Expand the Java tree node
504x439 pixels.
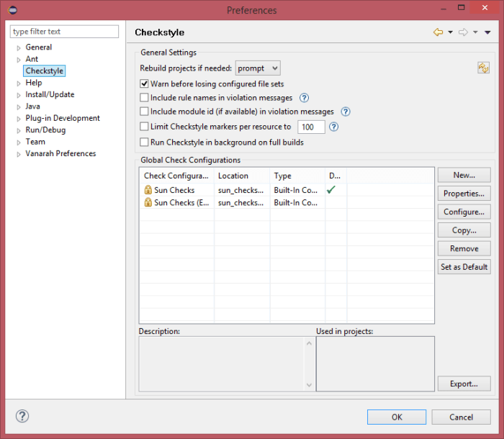coord(19,107)
